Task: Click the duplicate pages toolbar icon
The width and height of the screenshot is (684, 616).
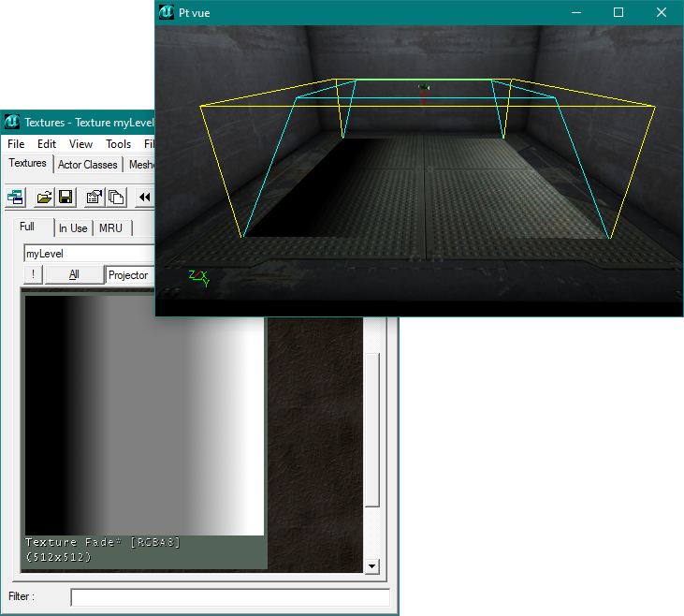Action: 116,197
